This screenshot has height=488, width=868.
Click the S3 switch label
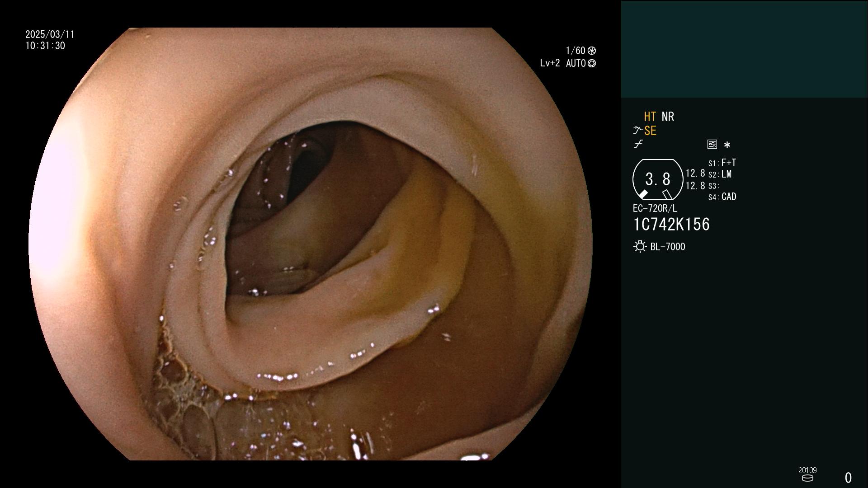pyautogui.click(x=713, y=186)
